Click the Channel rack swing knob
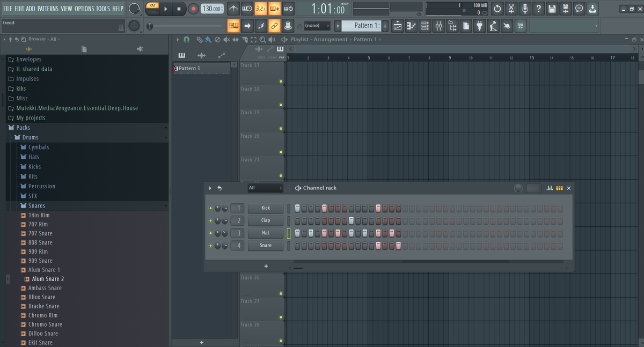The image size is (644, 347). (x=518, y=188)
